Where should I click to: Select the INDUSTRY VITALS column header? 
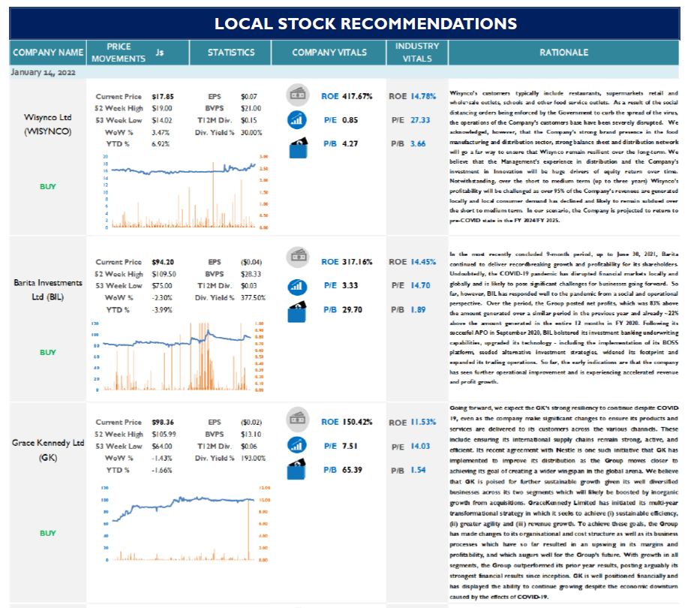417,53
